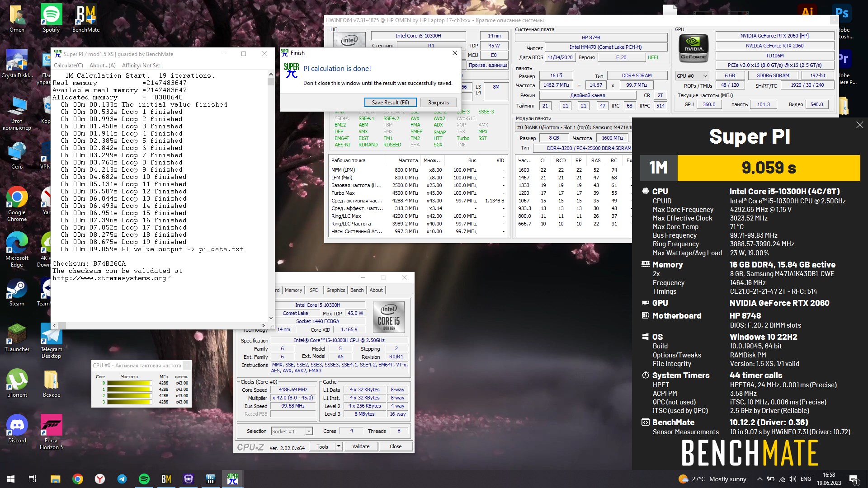Click Закрыть button in Finish dialog
Screen dimensions: 868x488
point(438,103)
